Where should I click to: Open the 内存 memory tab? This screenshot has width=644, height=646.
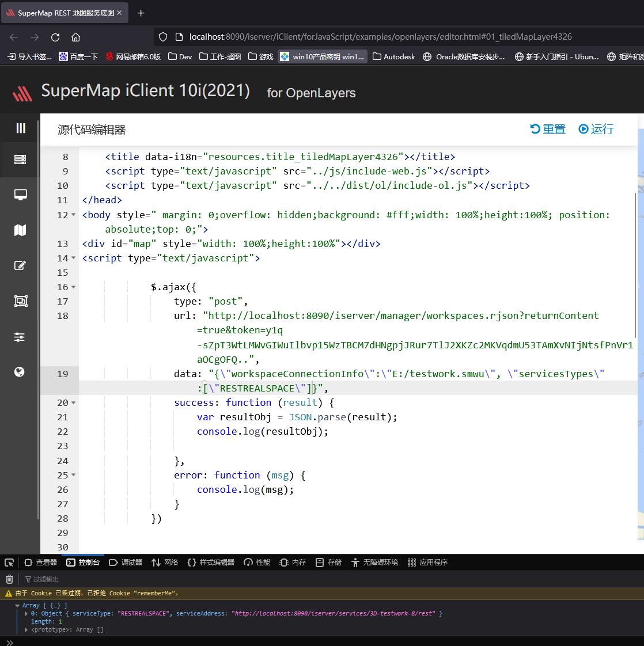coord(292,563)
